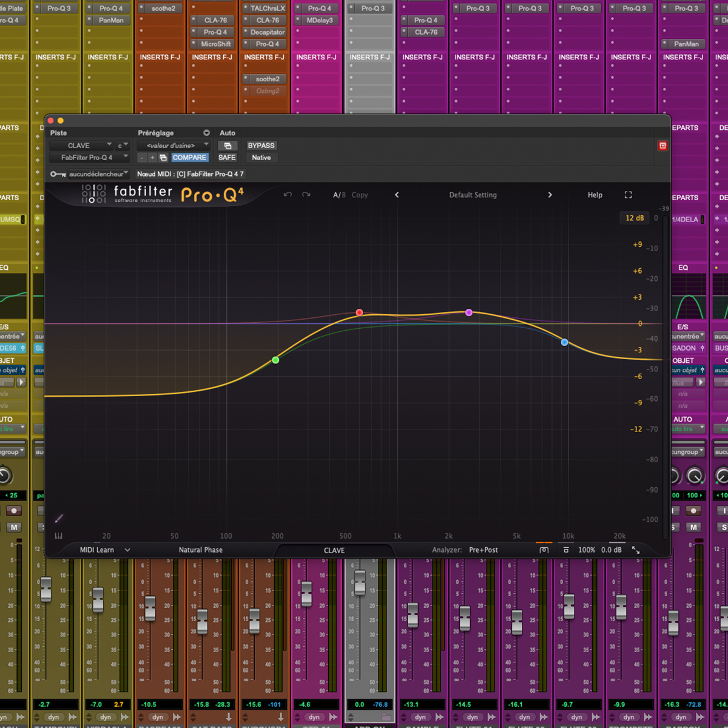Toggle the plugin BYPASS button

[x=261, y=146]
